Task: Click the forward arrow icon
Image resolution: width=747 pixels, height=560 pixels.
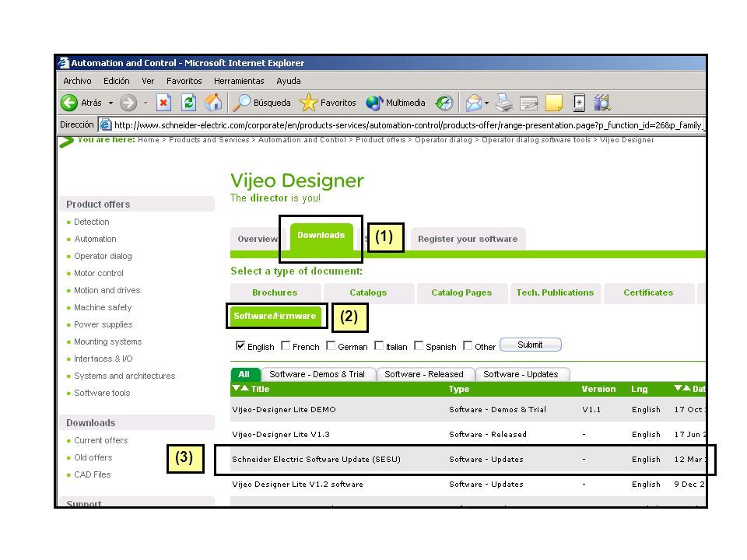Action: pyautogui.click(x=128, y=103)
